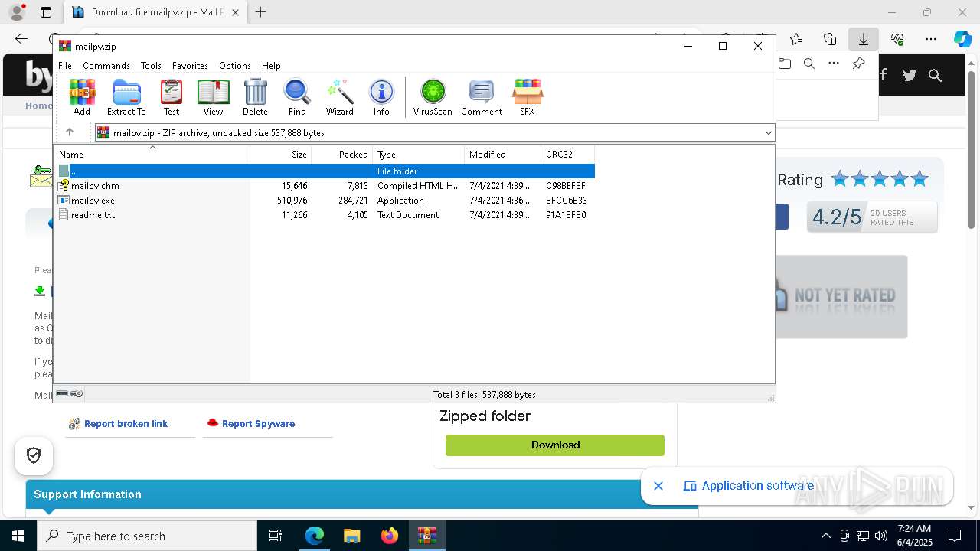980x551 pixels.
Task: Run the Test archive tool
Action: coord(171,97)
